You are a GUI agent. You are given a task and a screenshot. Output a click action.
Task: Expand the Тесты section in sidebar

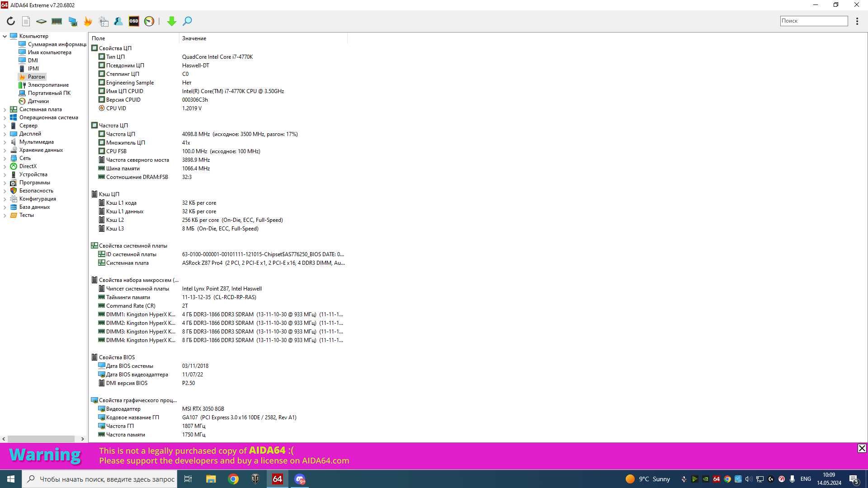(6, 215)
